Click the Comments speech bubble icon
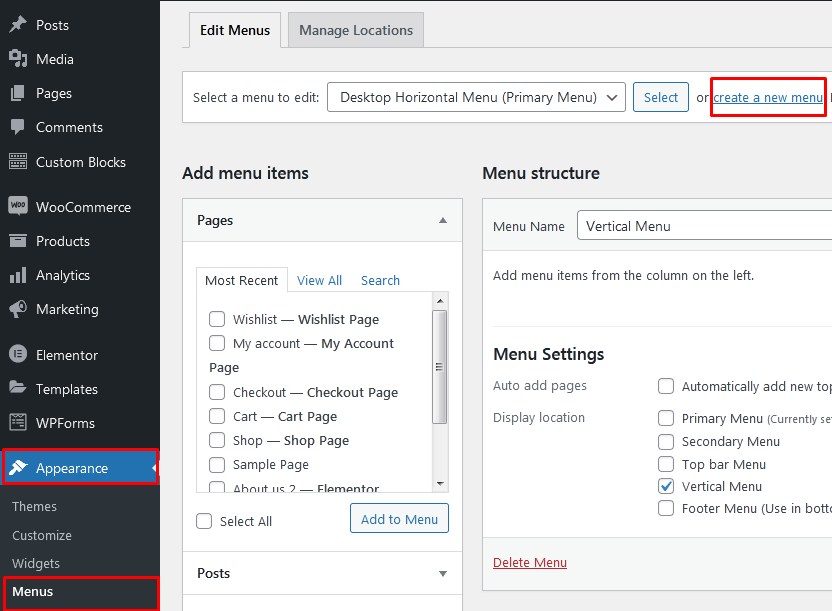The width and height of the screenshot is (832, 611). coord(18,127)
